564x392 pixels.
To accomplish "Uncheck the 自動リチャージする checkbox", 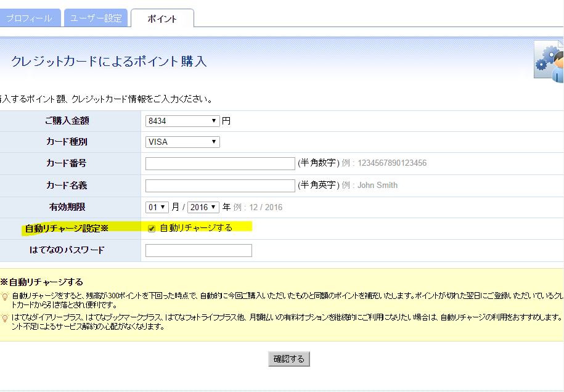I will (152, 229).
